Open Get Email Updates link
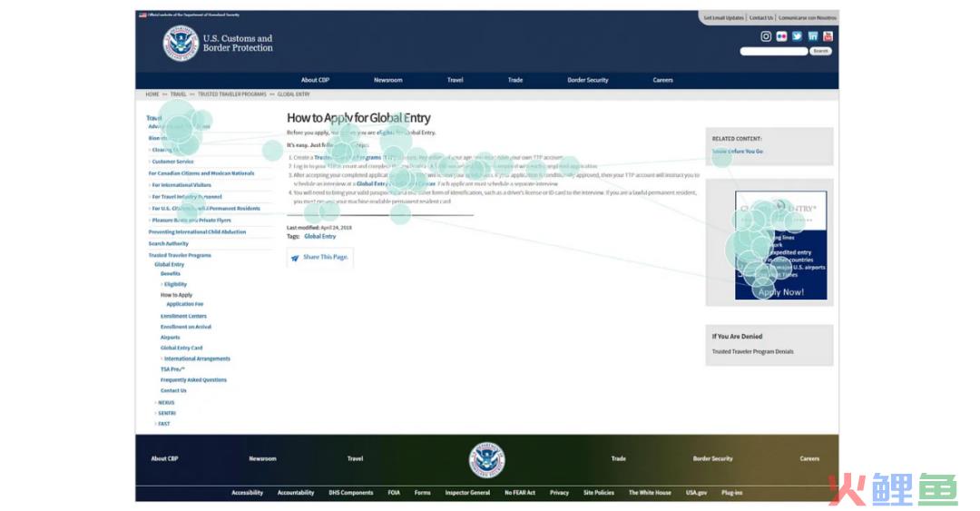This screenshot has height=511, width=980. (x=724, y=17)
